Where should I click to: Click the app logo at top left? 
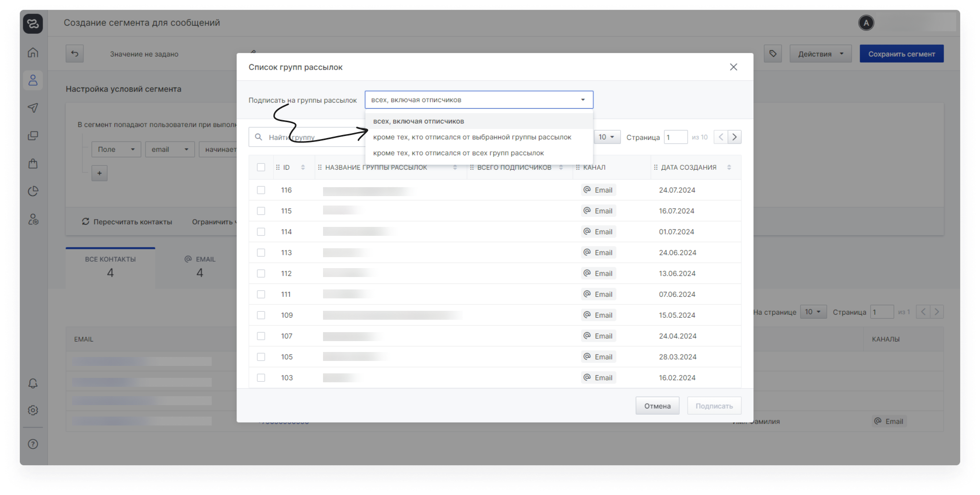pyautogui.click(x=33, y=23)
